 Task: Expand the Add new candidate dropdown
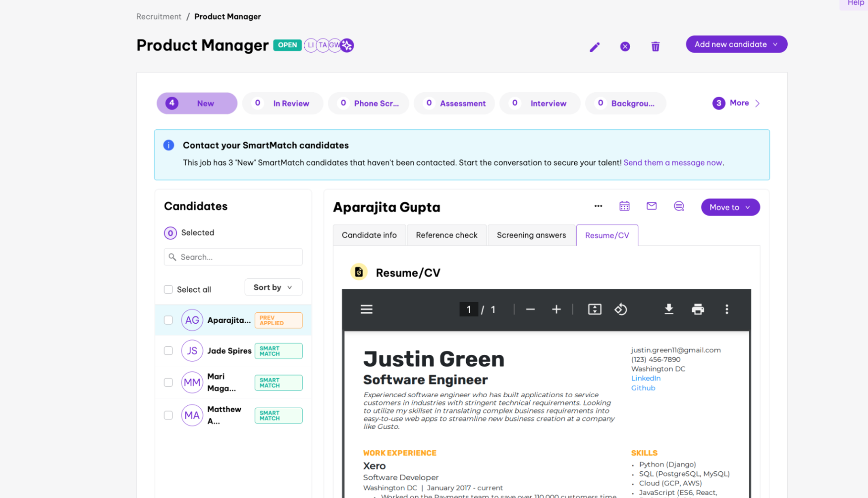(x=736, y=44)
